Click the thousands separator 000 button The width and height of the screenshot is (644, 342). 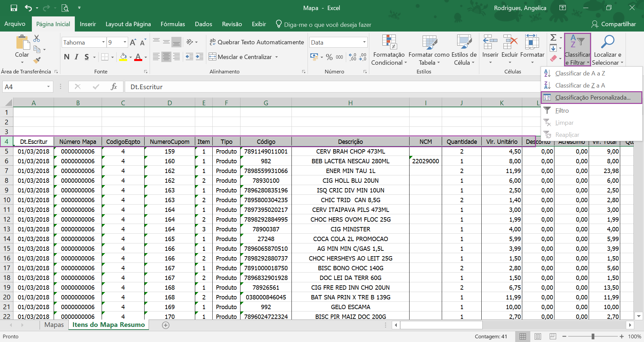[339, 57]
